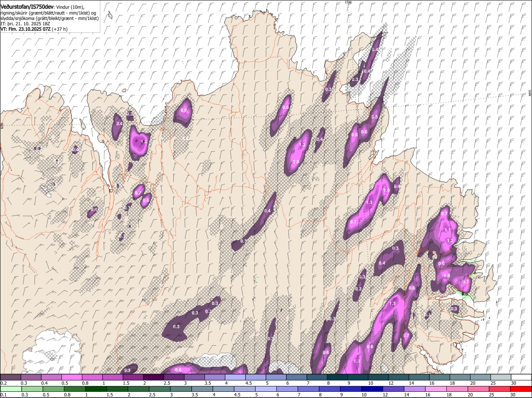Click lower legend swatch between 2 and 2.5
This screenshot has height=398, width=532.
tap(138, 389)
